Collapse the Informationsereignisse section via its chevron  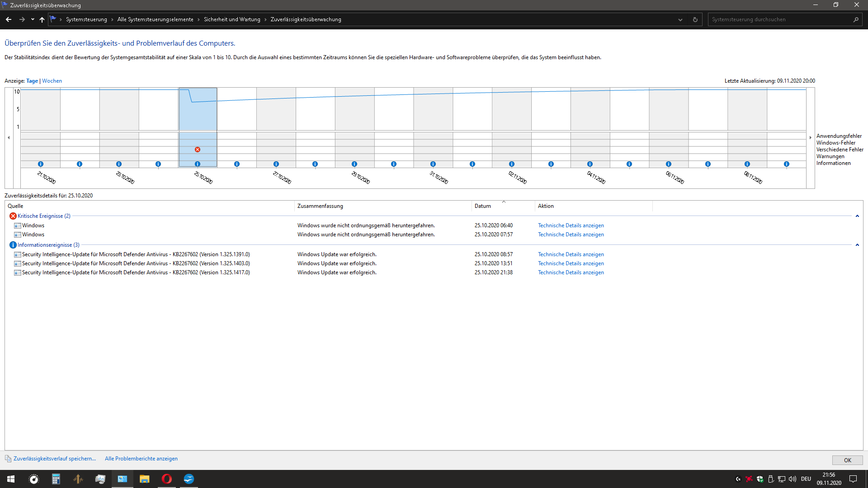(857, 244)
